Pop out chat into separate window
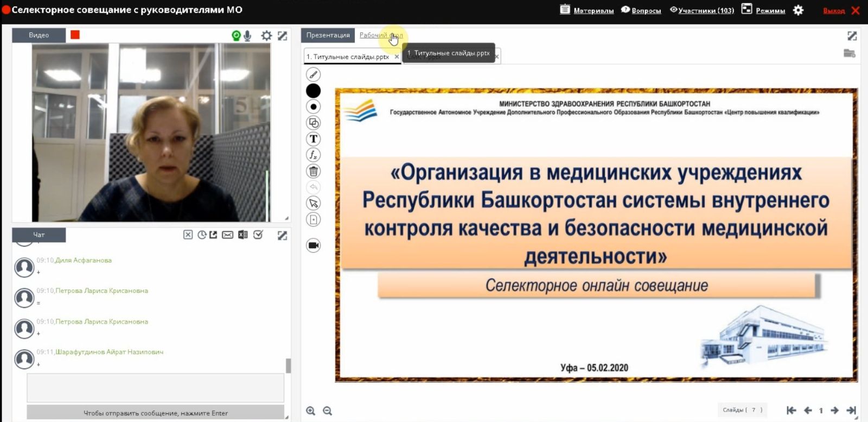 (x=213, y=235)
